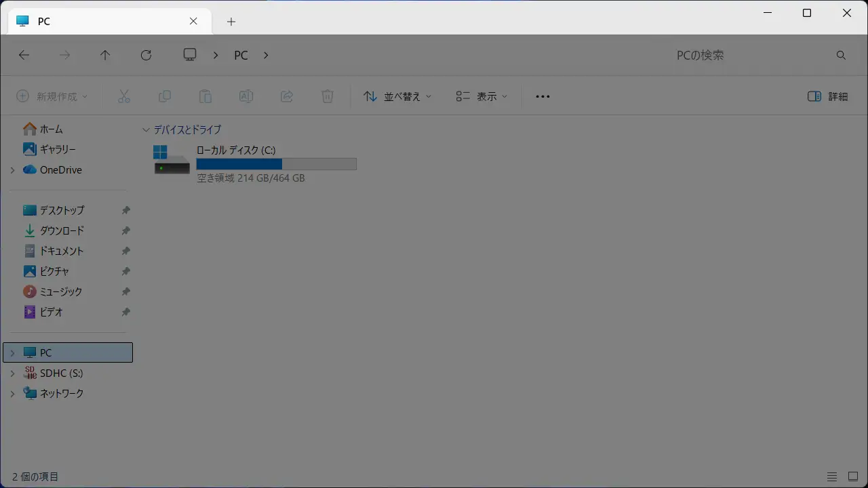Open the 並べ替え sort dropdown
The width and height of the screenshot is (868, 488).
click(397, 96)
